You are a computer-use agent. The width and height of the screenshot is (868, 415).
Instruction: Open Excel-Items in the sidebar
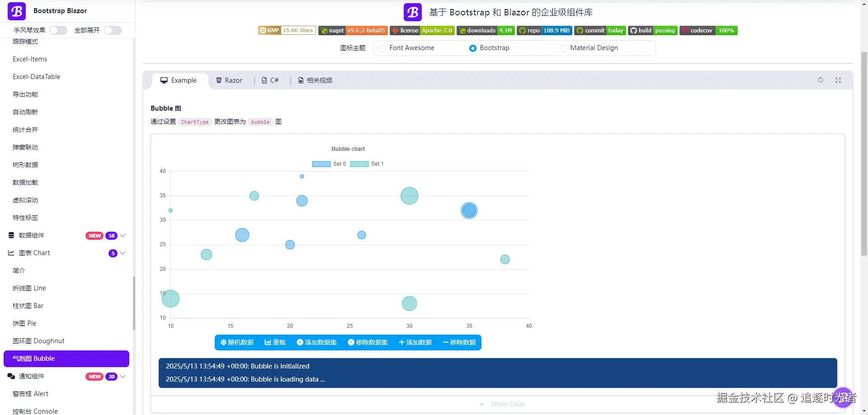[x=30, y=59]
